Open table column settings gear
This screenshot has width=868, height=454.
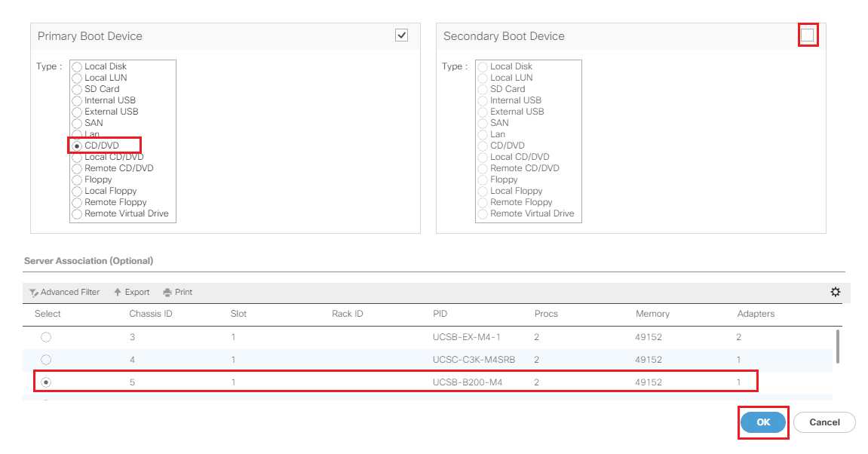coord(836,292)
